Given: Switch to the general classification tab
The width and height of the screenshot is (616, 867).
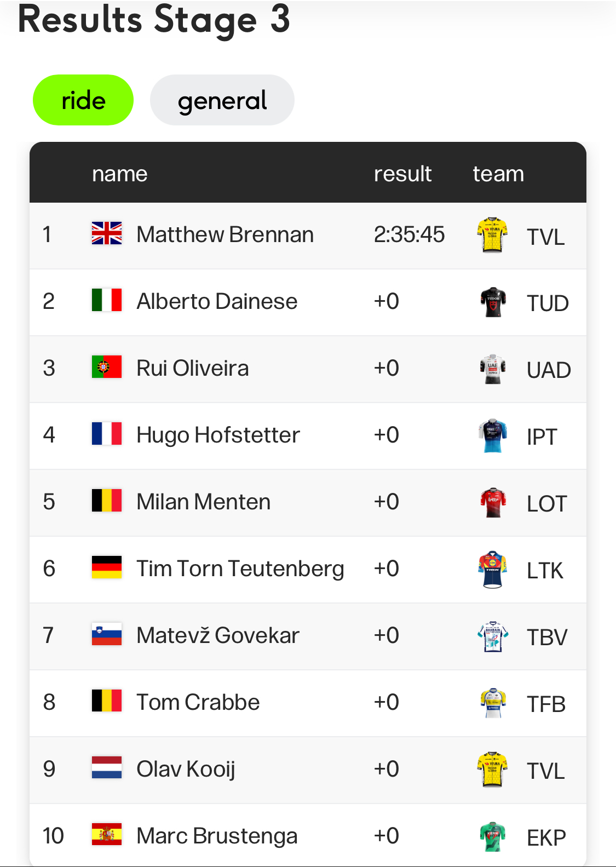Looking at the screenshot, I should tap(222, 100).
